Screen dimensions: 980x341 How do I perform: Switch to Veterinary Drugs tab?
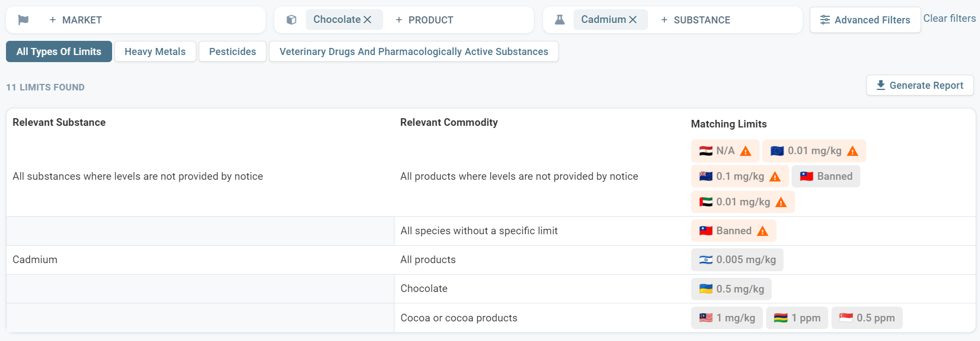pyautogui.click(x=414, y=52)
